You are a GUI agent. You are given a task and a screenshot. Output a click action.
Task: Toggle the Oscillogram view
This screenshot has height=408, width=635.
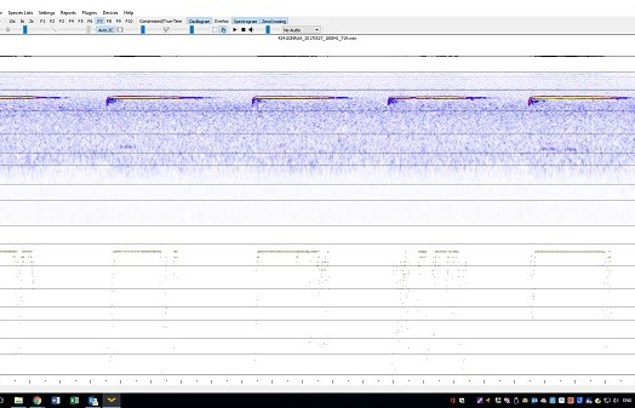pyautogui.click(x=200, y=21)
